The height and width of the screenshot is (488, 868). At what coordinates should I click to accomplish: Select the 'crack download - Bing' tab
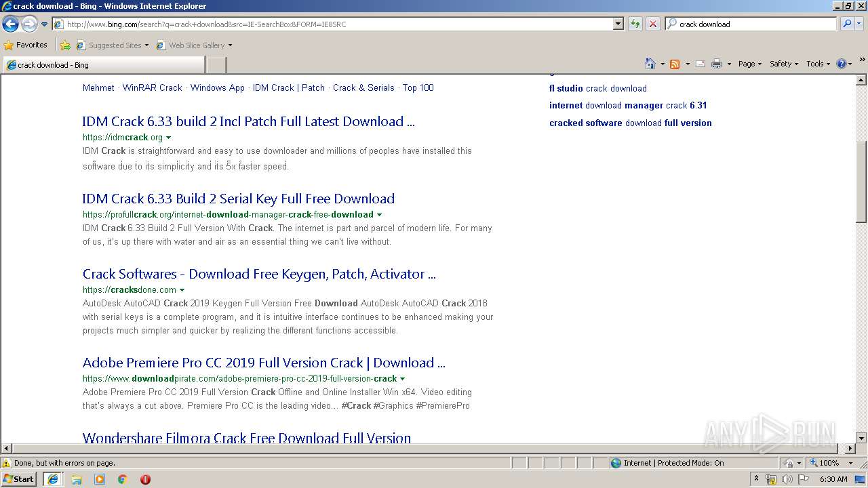point(103,65)
